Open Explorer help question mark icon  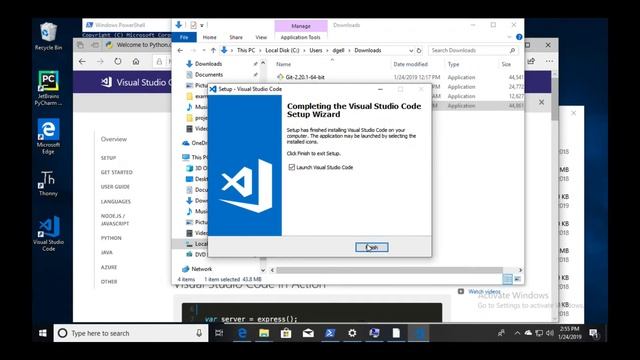[x=519, y=37]
